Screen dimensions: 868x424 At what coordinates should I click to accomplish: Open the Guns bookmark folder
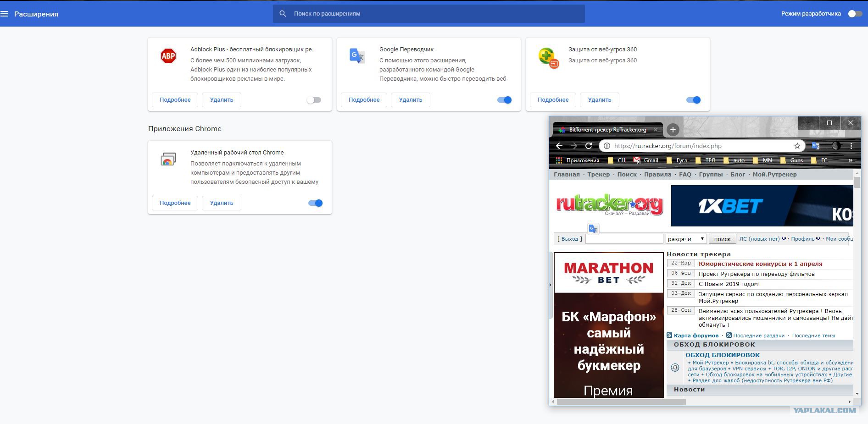coord(791,160)
